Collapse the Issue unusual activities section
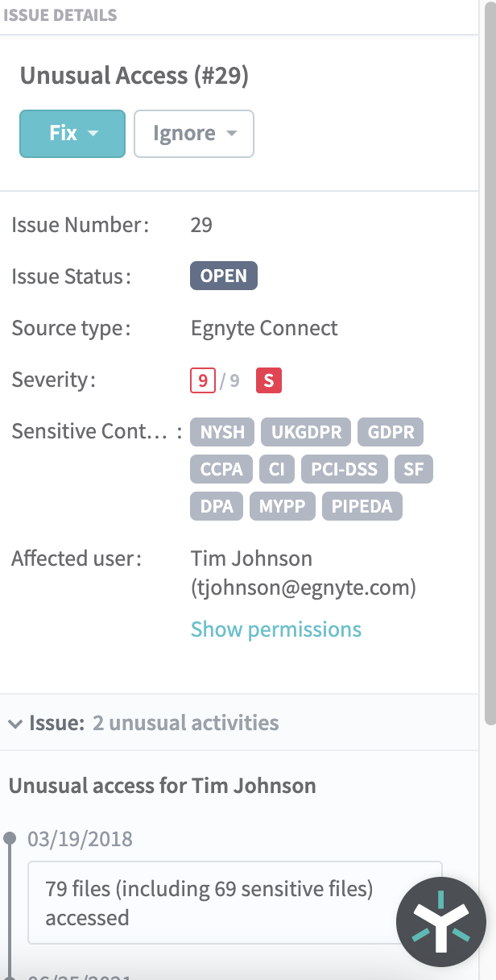Image resolution: width=496 pixels, height=980 pixels. 15,723
